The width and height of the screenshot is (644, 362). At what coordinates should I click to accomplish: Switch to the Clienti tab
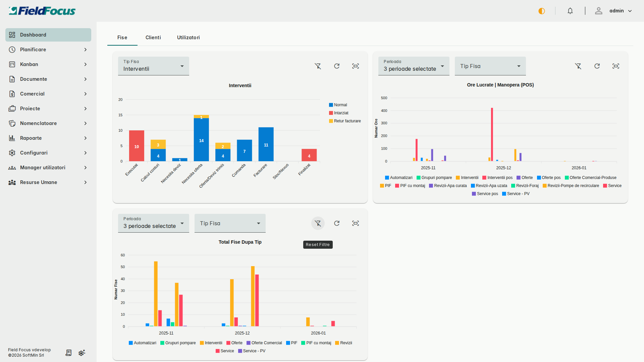pyautogui.click(x=153, y=38)
